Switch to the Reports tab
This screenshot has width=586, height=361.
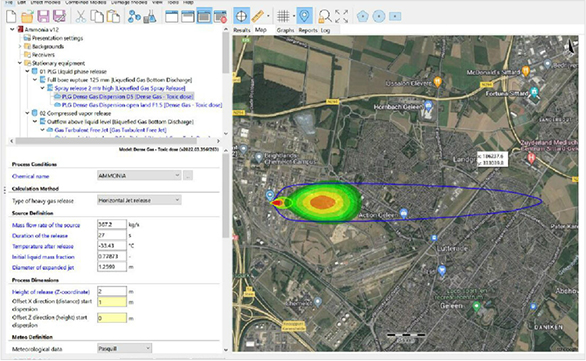click(x=308, y=30)
